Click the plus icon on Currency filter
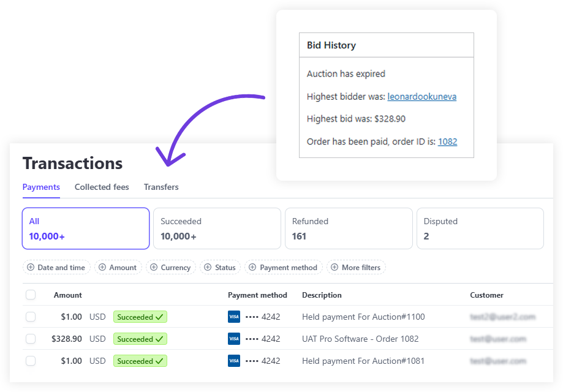This screenshot has height=392, width=563. (154, 267)
